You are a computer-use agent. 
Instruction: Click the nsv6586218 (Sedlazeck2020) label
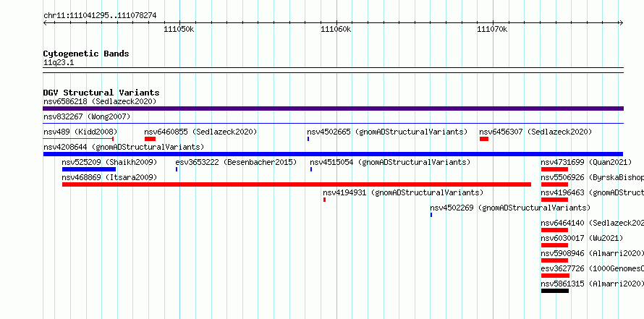point(100,101)
